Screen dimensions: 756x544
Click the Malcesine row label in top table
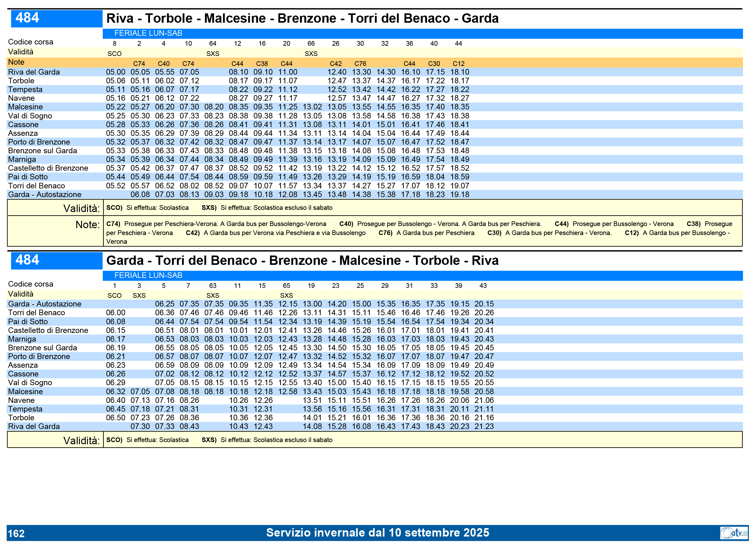click(x=25, y=107)
